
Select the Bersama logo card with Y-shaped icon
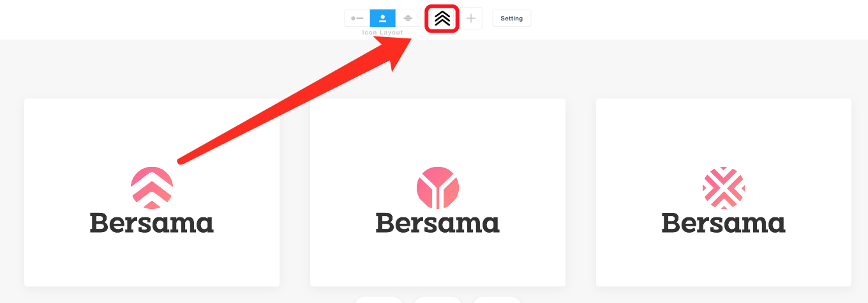[x=438, y=192]
